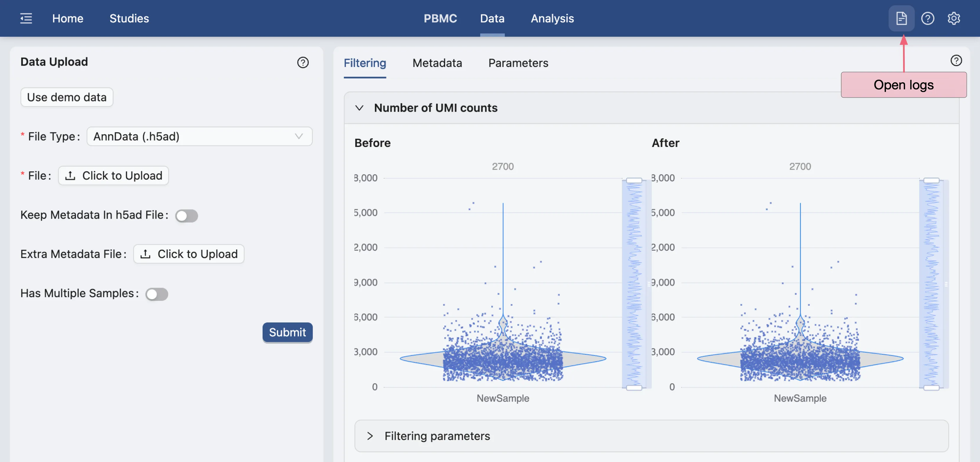Click upload icon for Extra Metadata File
The width and height of the screenshot is (980, 462).
coord(145,254)
